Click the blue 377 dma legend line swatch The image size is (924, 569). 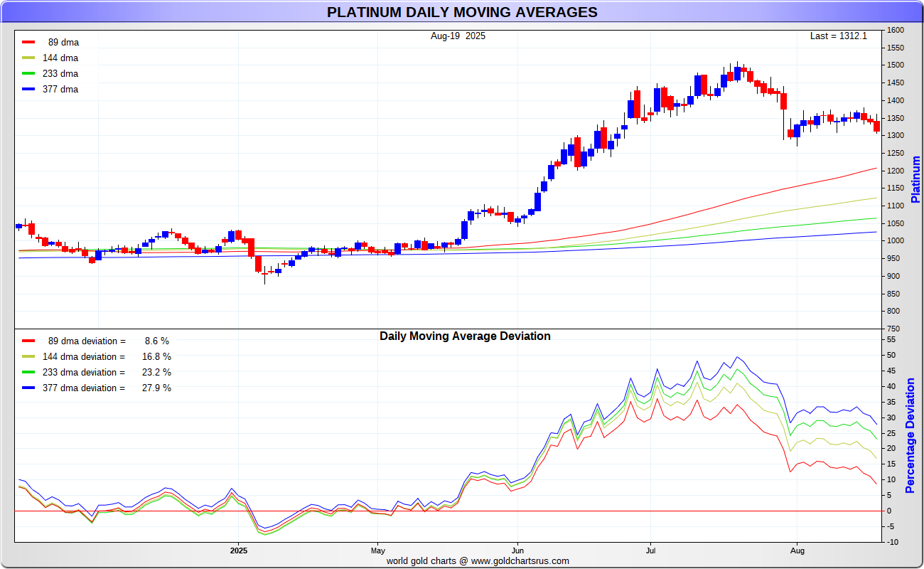pos(28,89)
